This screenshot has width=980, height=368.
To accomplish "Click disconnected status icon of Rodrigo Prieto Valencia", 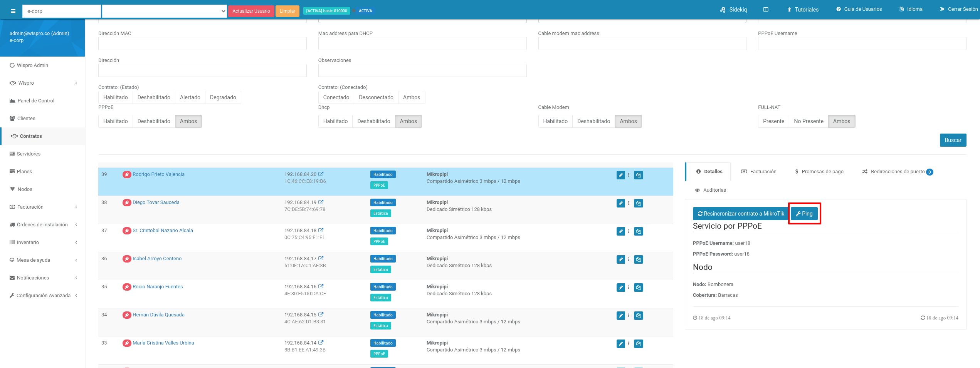I will [127, 175].
